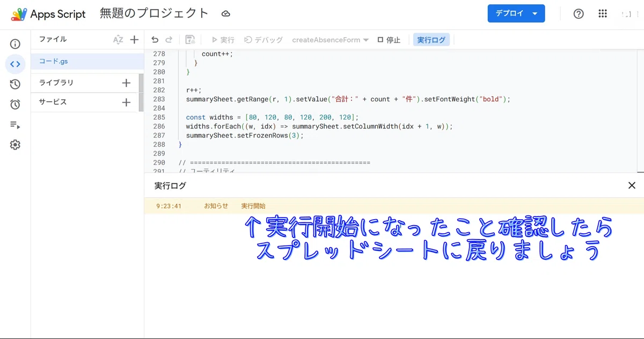Click the ライブラリ section label
The width and height of the screenshot is (644, 339).
coord(56,83)
